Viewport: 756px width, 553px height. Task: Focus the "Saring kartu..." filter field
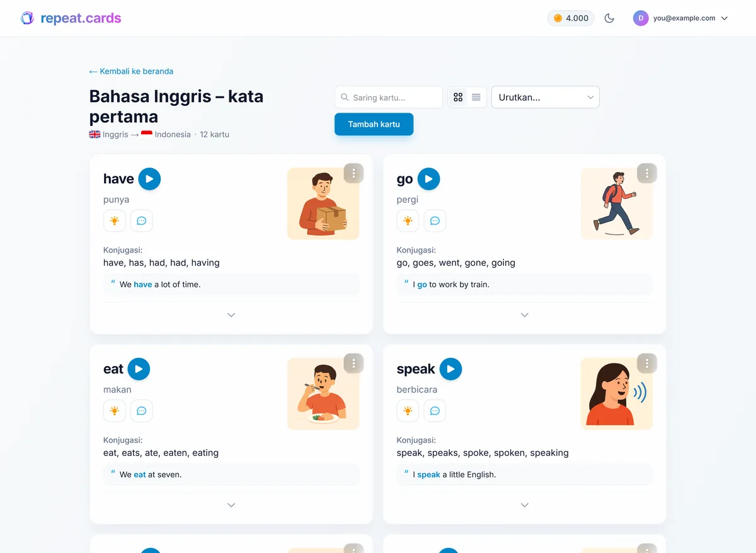(x=389, y=97)
